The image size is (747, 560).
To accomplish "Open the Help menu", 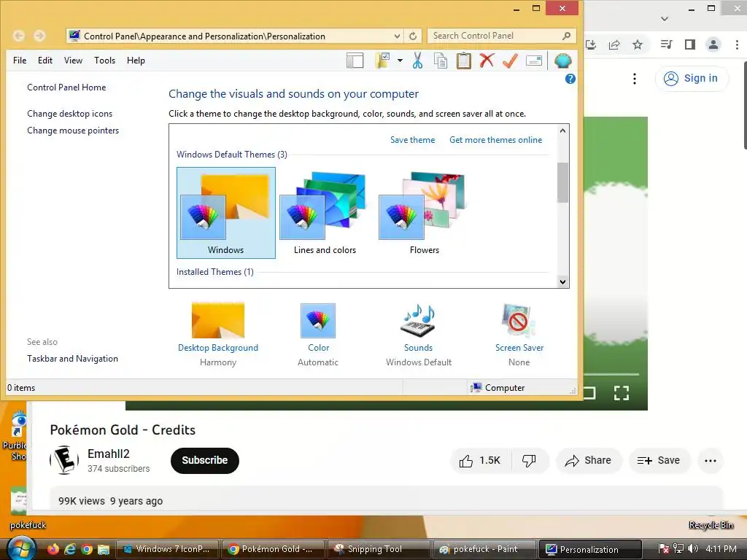I will [x=136, y=61].
